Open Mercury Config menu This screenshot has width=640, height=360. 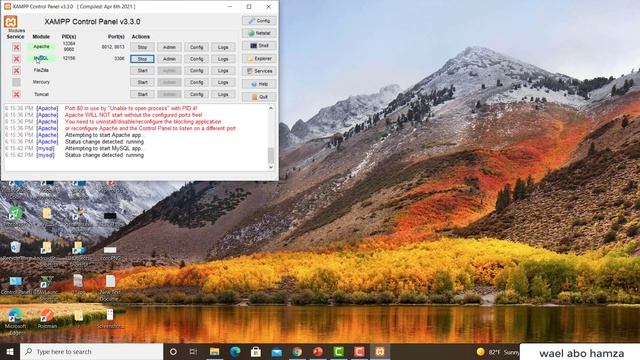click(196, 82)
